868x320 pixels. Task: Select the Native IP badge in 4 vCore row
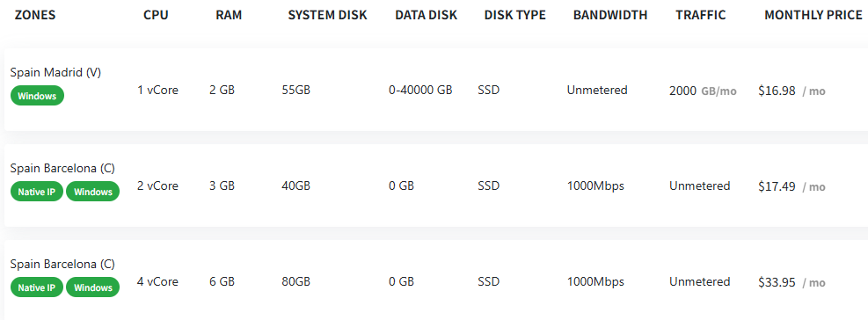pyautogui.click(x=37, y=287)
